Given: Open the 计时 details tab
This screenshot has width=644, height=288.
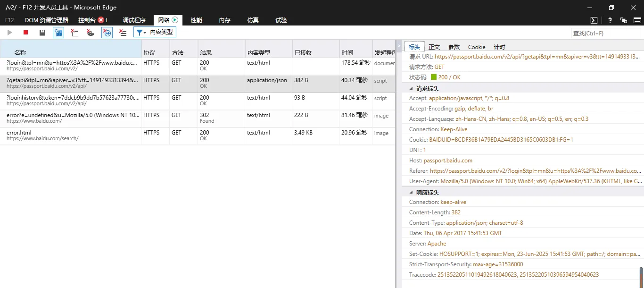Looking at the screenshot, I should point(499,47).
